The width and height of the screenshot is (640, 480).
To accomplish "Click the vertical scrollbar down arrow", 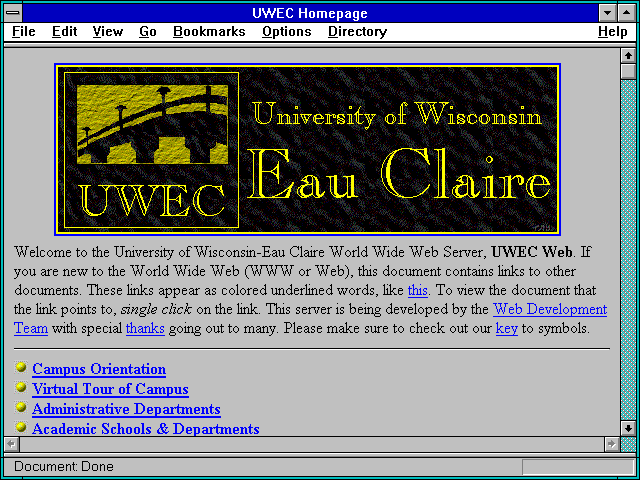I will pyautogui.click(x=628, y=428).
